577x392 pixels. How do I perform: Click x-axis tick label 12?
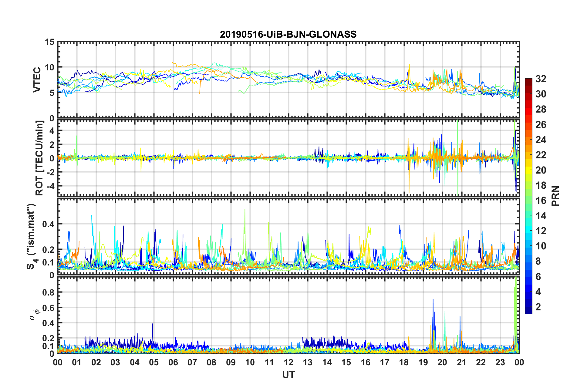pos(288,362)
